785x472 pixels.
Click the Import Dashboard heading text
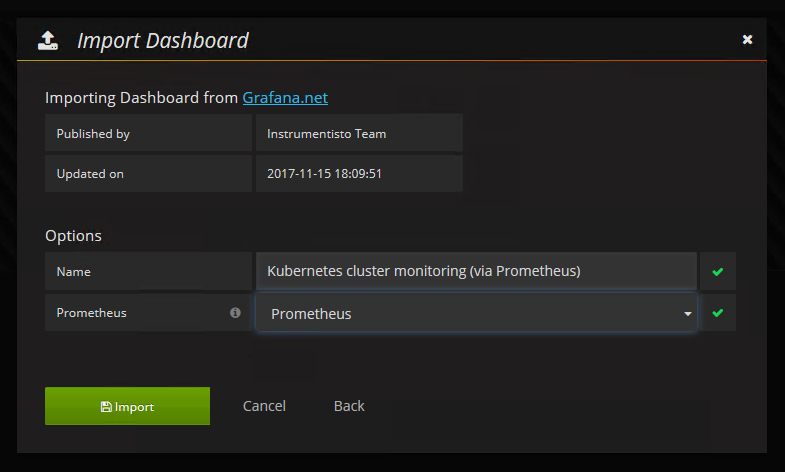[x=163, y=41]
